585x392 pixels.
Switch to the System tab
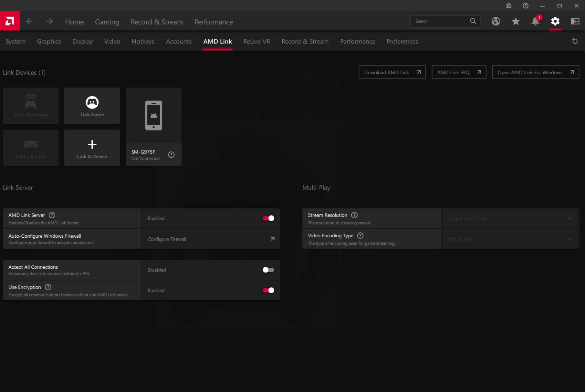tap(15, 41)
